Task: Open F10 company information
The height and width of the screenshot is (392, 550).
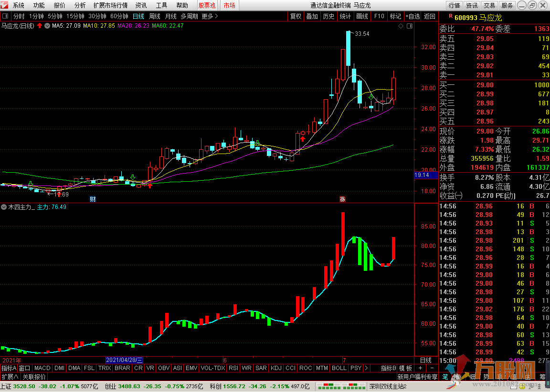Action: pyautogui.click(x=379, y=17)
